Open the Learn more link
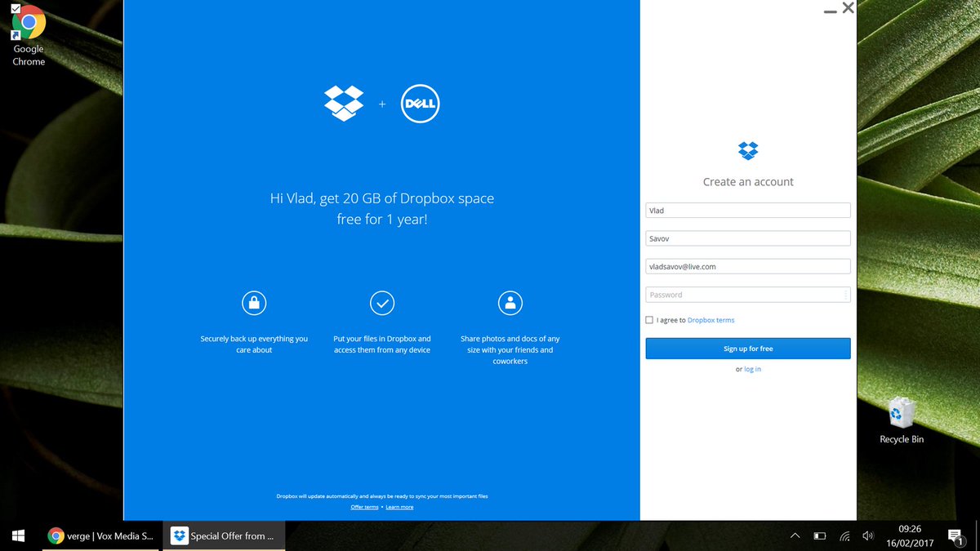 point(399,507)
